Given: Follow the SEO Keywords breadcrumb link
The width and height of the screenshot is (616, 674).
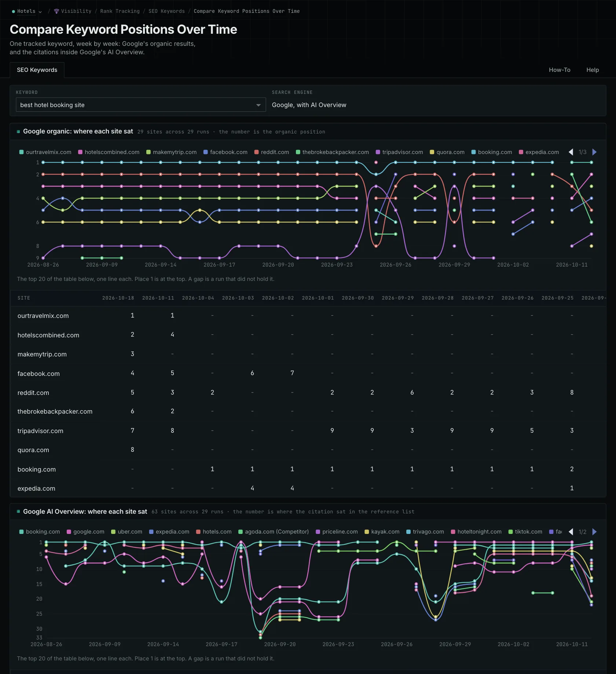Looking at the screenshot, I should point(166,11).
